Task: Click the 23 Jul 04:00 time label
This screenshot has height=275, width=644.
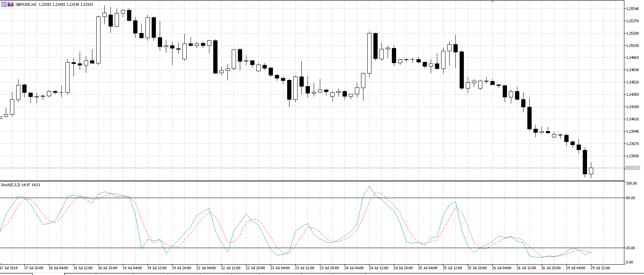Action: tap(280, 268)
